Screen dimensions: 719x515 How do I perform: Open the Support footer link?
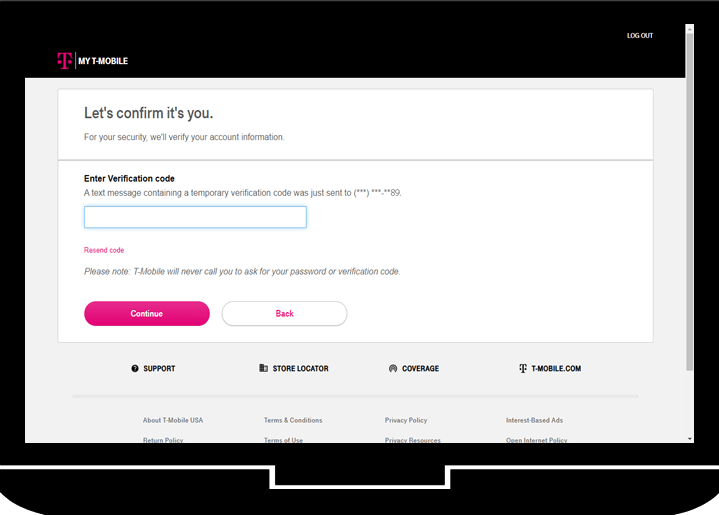[x=159, y=368]
